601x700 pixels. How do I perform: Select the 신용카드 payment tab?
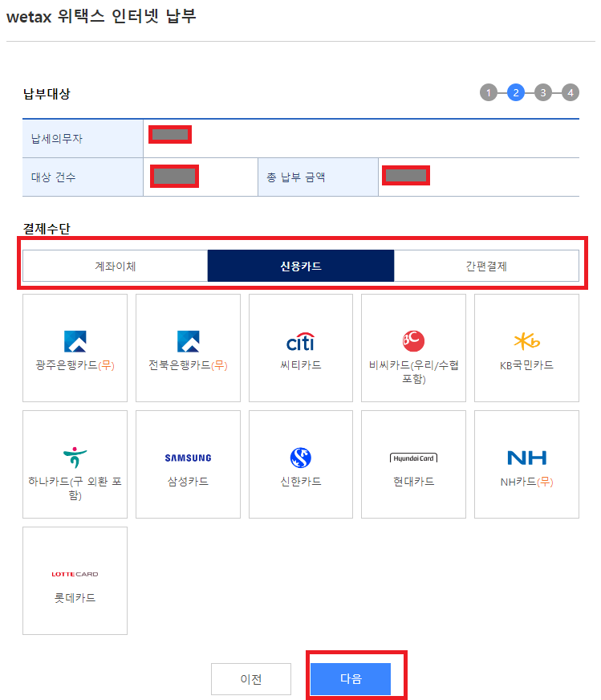click(301, 266)
